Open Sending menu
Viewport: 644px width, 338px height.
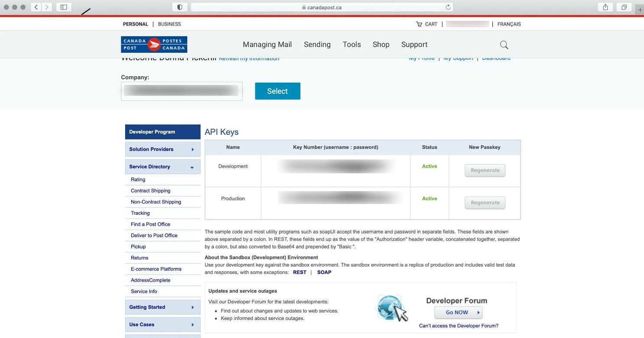(317, 44)
